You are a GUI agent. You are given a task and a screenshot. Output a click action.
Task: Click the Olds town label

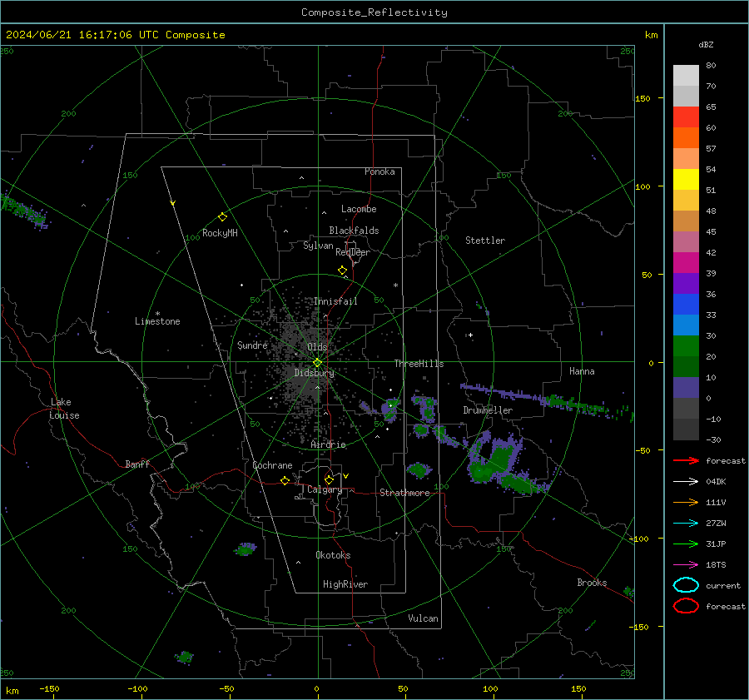pos(318,347)
